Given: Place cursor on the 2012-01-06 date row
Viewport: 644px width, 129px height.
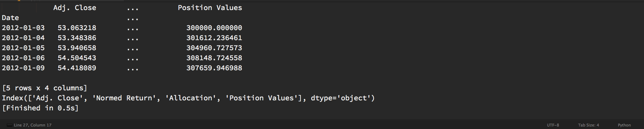Looking at the screenshot, I should [x=122, y=58].
